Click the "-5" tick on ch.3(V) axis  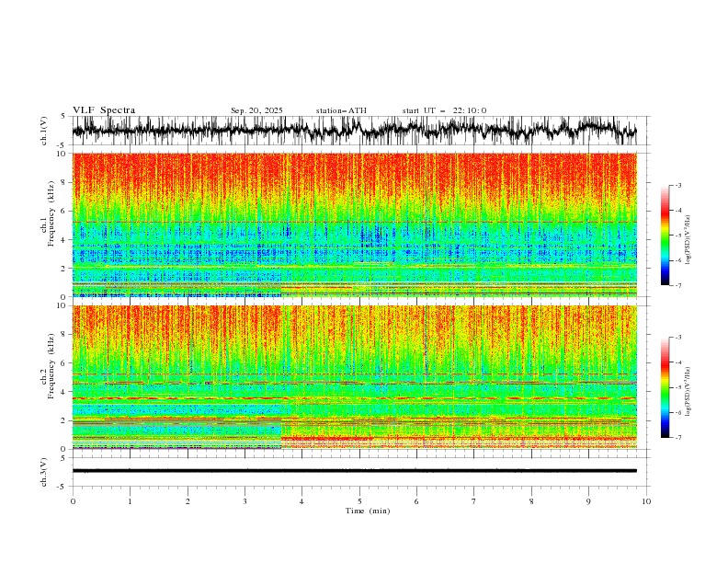tap(62, 487)
